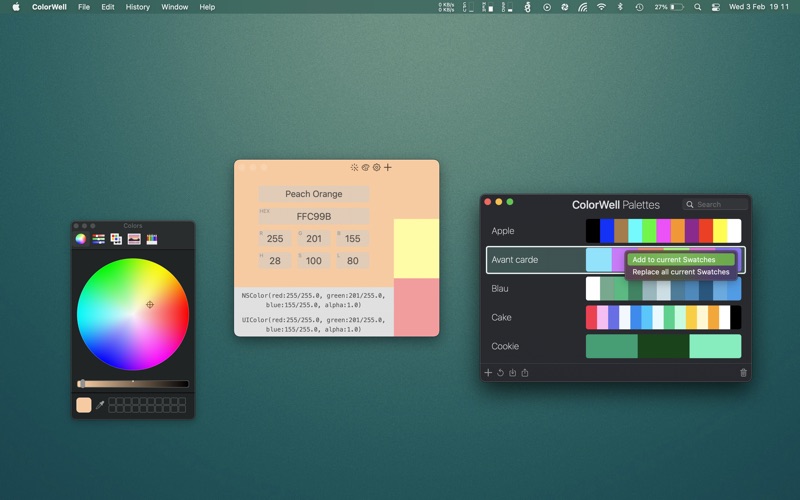Open the History menu

point(138,7)
